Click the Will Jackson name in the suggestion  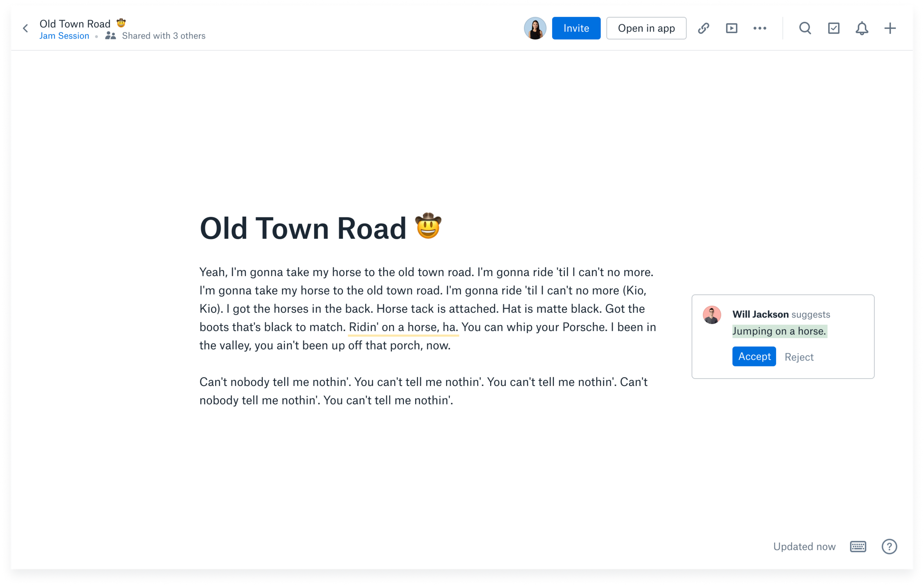click(x=760, y=314)
